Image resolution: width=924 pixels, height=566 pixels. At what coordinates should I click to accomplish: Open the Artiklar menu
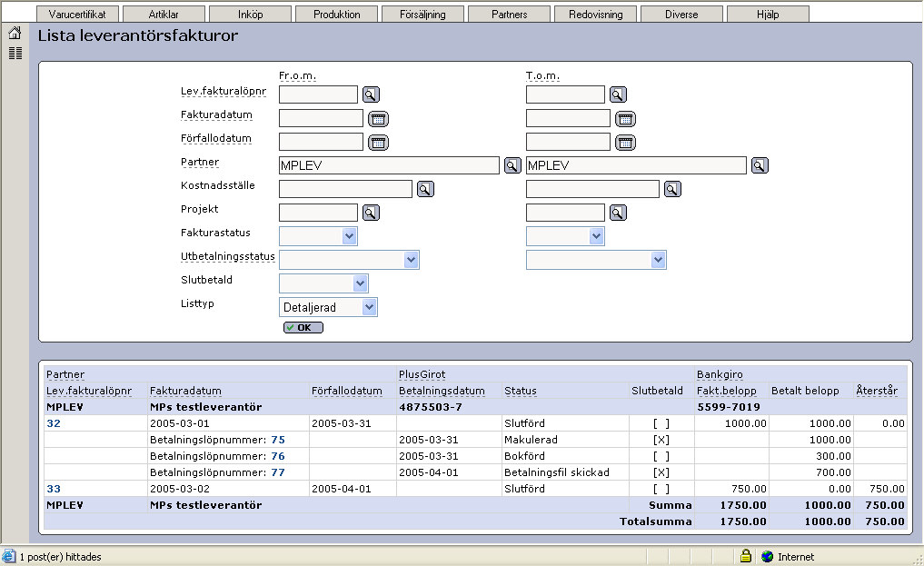coord(164,15)
